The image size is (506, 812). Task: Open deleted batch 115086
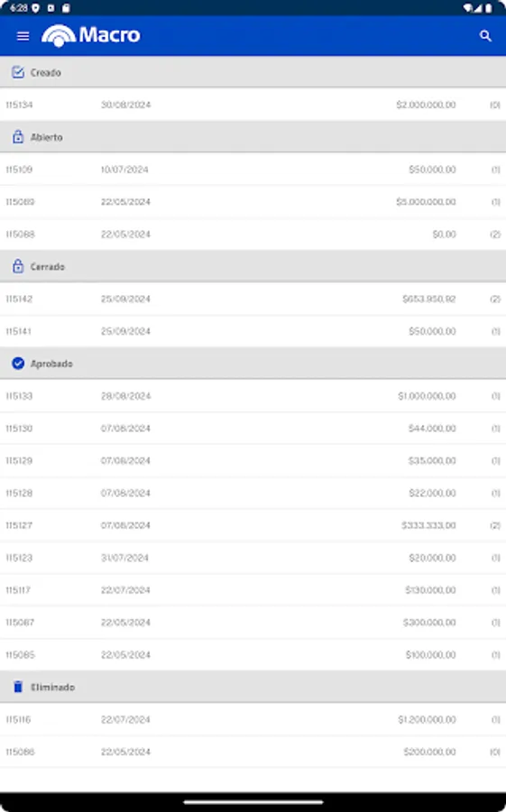coord(253,752)
